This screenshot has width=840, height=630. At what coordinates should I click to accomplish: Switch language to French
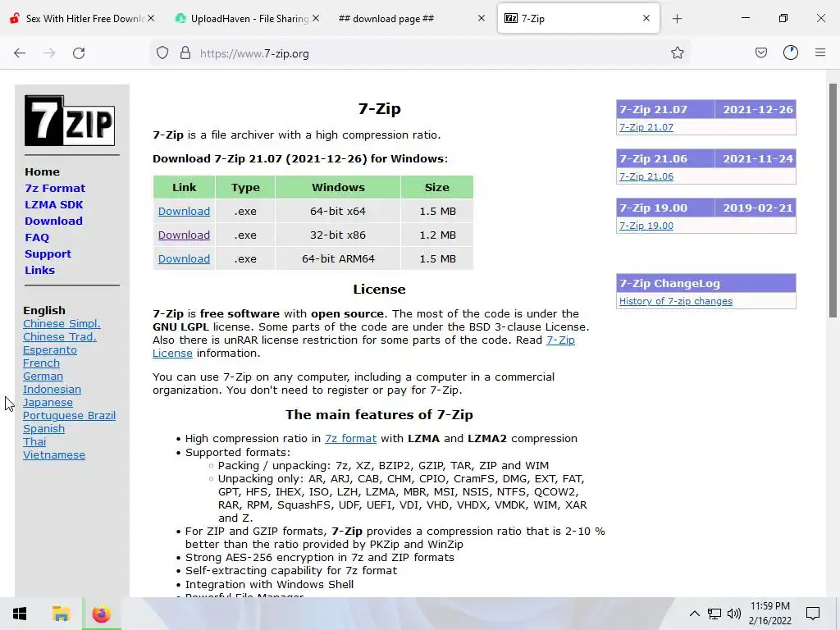coord(41,363)
